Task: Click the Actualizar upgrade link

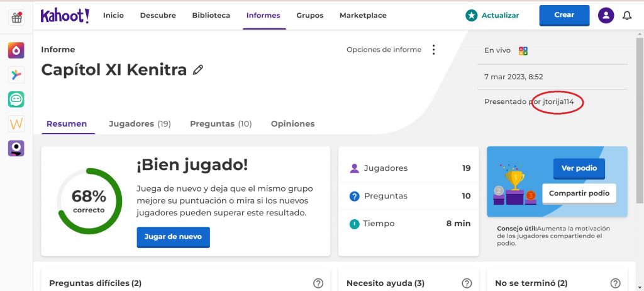Action: tap(492, 15)
